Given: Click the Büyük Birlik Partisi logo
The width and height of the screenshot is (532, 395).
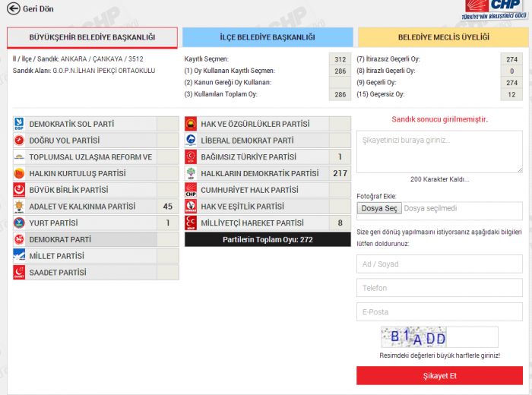Looking at the screenshot, I should pyautogui.click(x=19, y=190).
